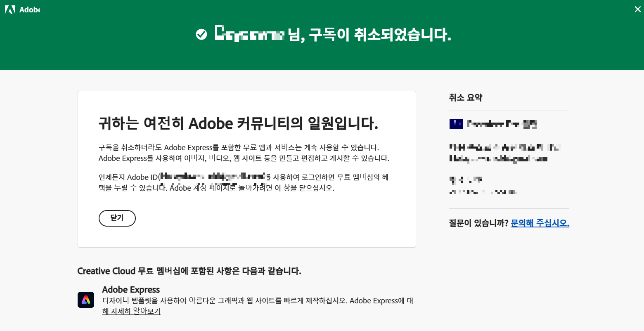Click the '귀하는 여전히 Adobe 커뮤니티의 일원입니다.' heading
This screenshot has height=331, width=644.
[238, 123]
